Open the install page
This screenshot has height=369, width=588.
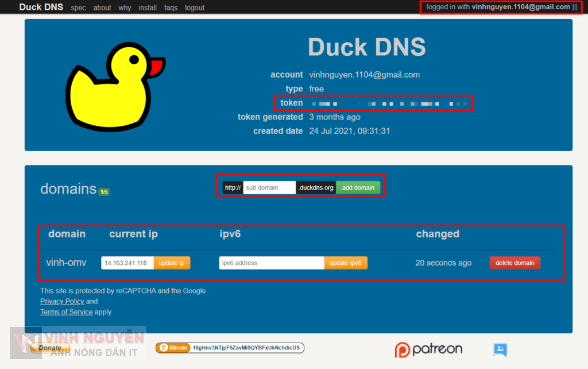148,7
